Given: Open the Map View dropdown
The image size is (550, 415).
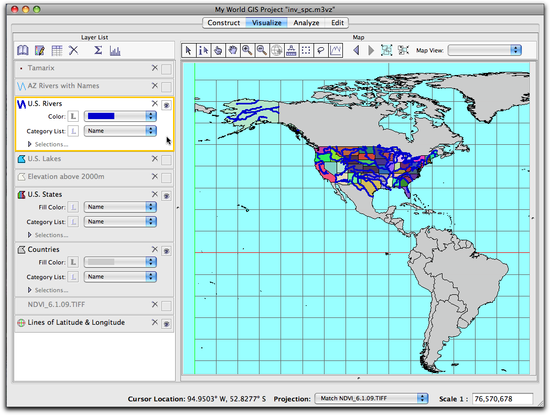Looking at the screenshot, I should (x=485, y=50).
